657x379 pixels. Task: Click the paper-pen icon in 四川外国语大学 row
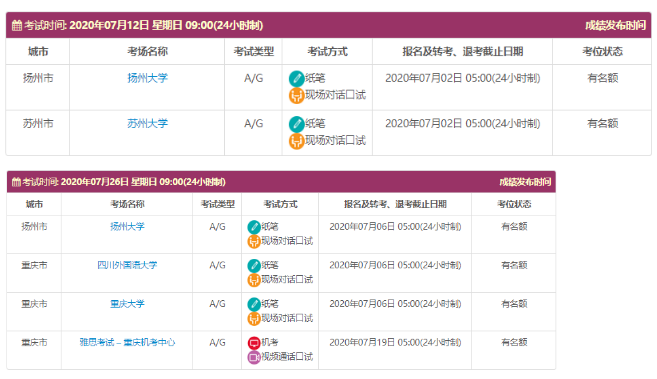tap(254, 266)
